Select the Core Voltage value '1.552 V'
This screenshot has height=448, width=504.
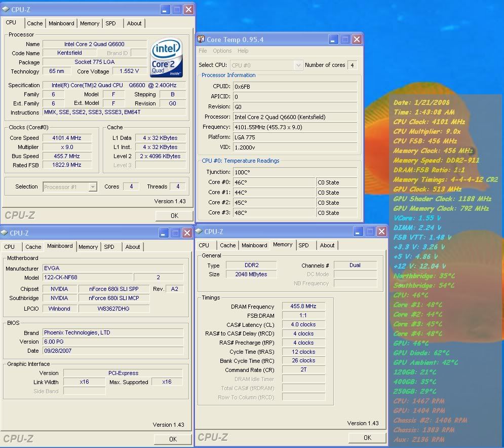[x=129, y=71]
